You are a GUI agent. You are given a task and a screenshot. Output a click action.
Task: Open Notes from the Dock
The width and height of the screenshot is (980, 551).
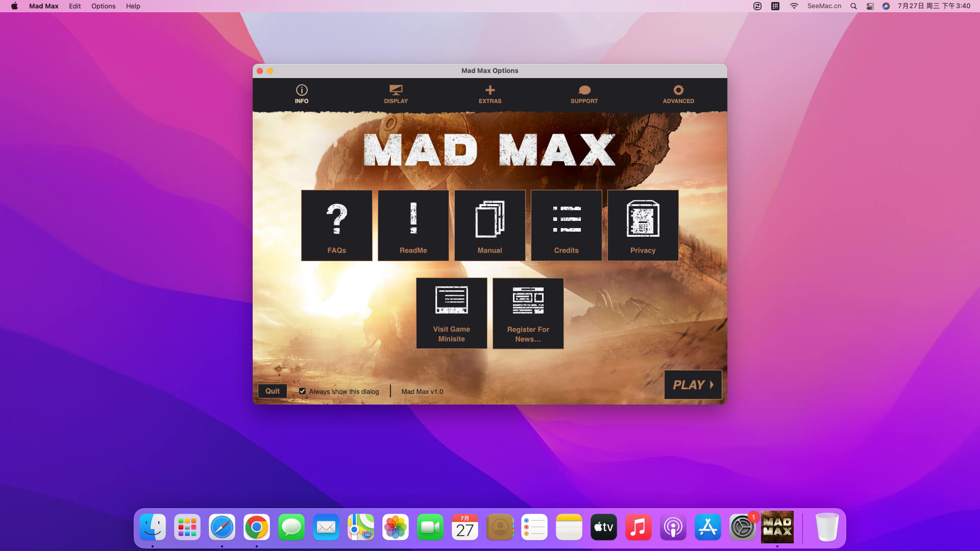click(x=569, y=528)
